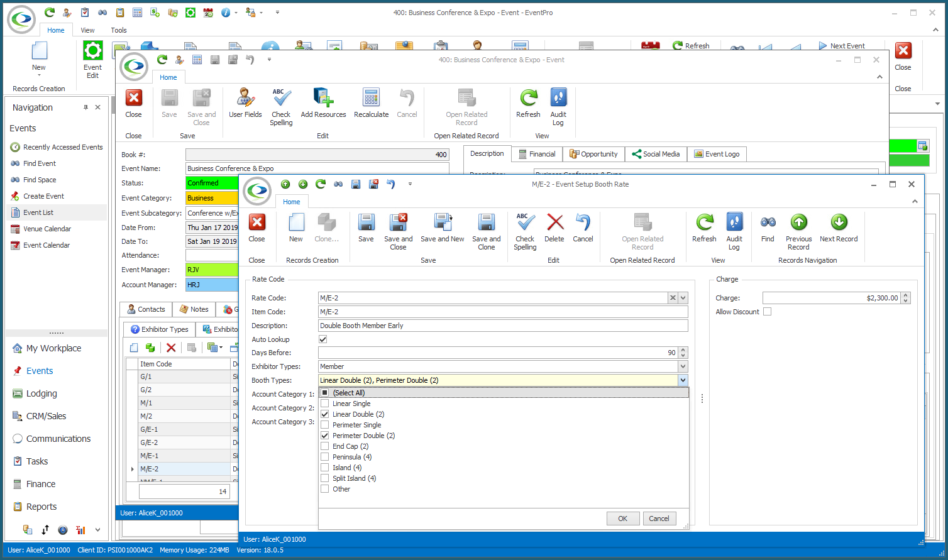Check Split Island (4) booth type
Screen dimensions: 948x560
pyautogui.click(x=325, y=478)
